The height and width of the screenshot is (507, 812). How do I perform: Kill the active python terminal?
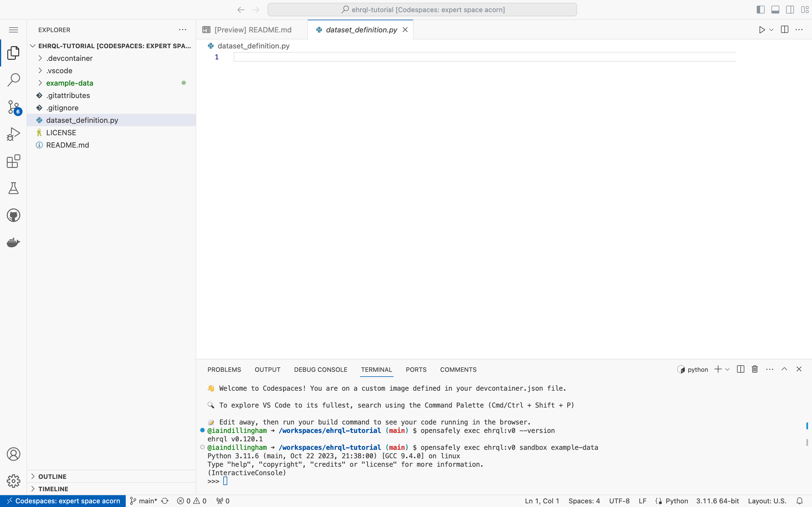tap(754, 369)
